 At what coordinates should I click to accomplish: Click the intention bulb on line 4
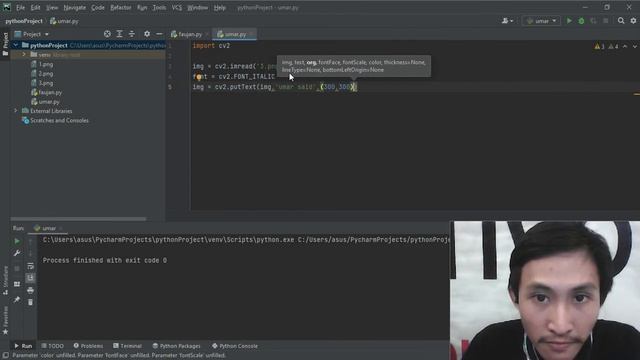[198, 77]
